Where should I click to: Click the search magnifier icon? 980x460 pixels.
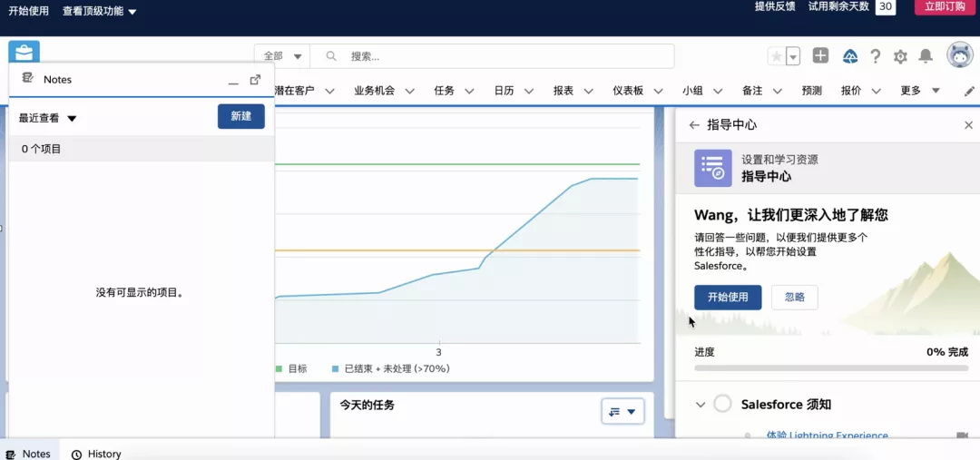click(x=332, y=56)
